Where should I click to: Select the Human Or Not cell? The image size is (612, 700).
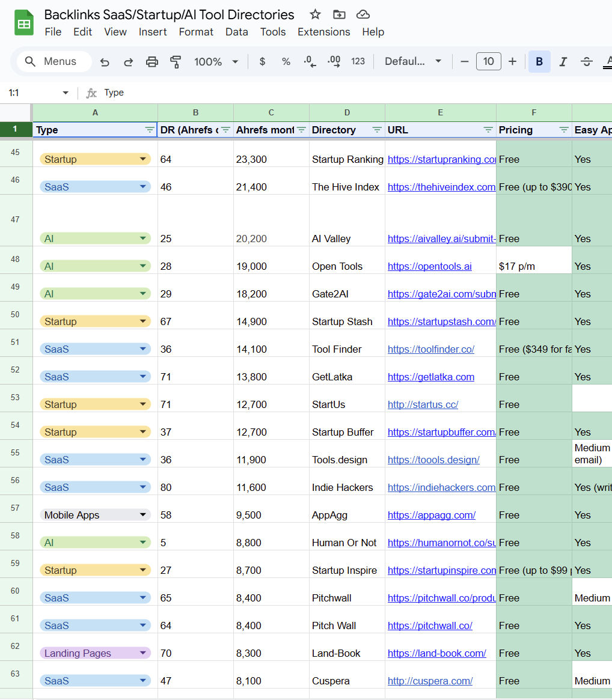(347, 537)
